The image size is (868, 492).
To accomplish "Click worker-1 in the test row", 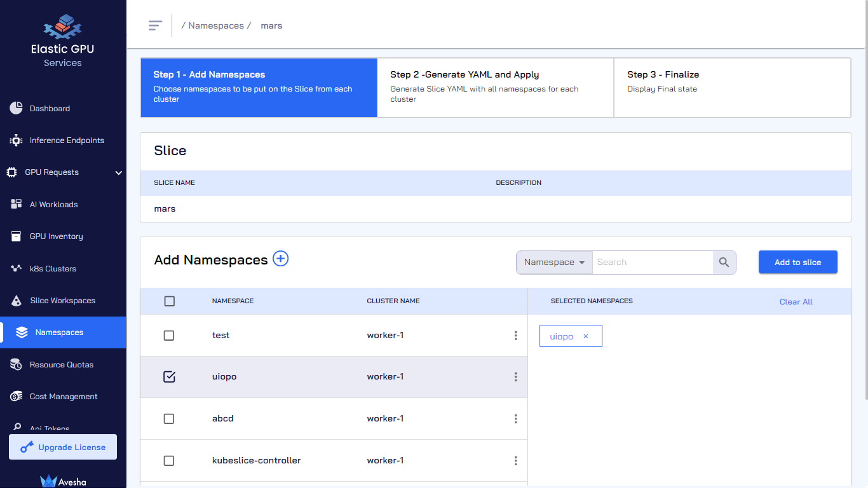I will tap(385, 336).
